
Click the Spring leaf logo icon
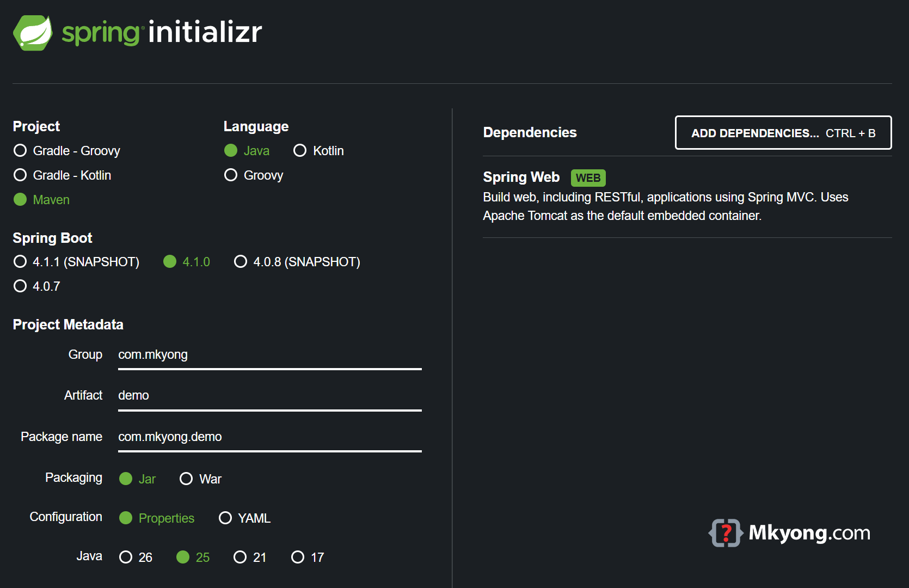(33, 33)
